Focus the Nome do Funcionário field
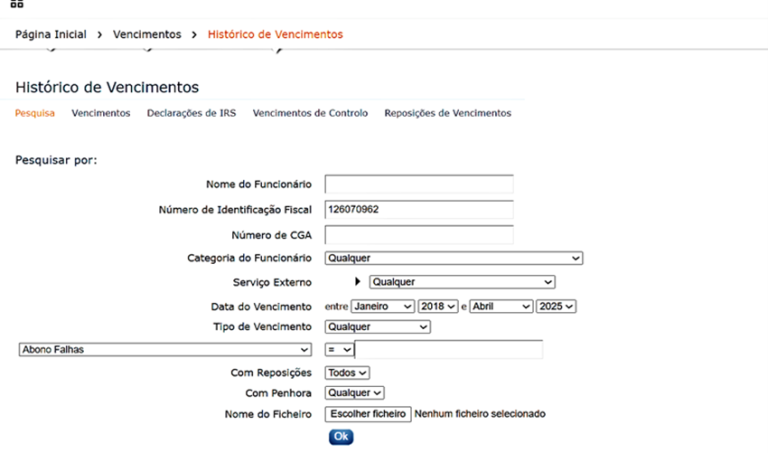The height and width of the screenshot is (453, 768). tap(418, 185)
